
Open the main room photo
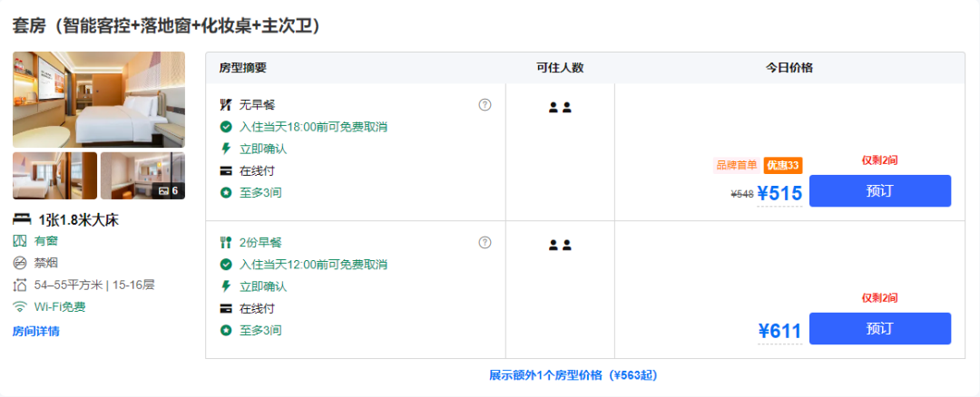[99, 100]
